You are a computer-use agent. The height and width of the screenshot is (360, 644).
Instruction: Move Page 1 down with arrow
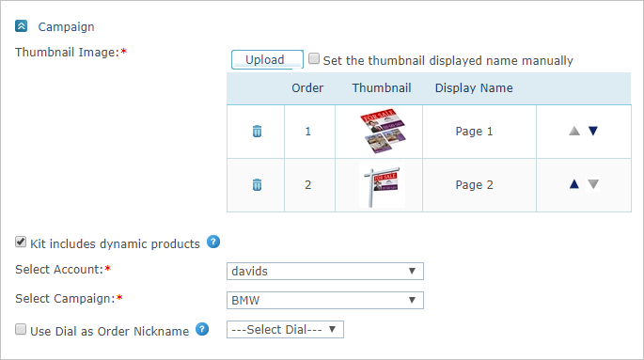[592, 131]
